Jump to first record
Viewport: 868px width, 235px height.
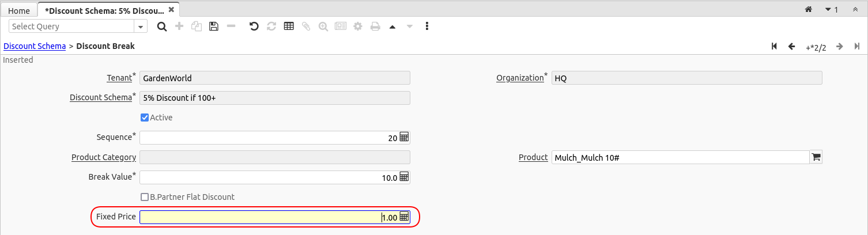point(774,47)
